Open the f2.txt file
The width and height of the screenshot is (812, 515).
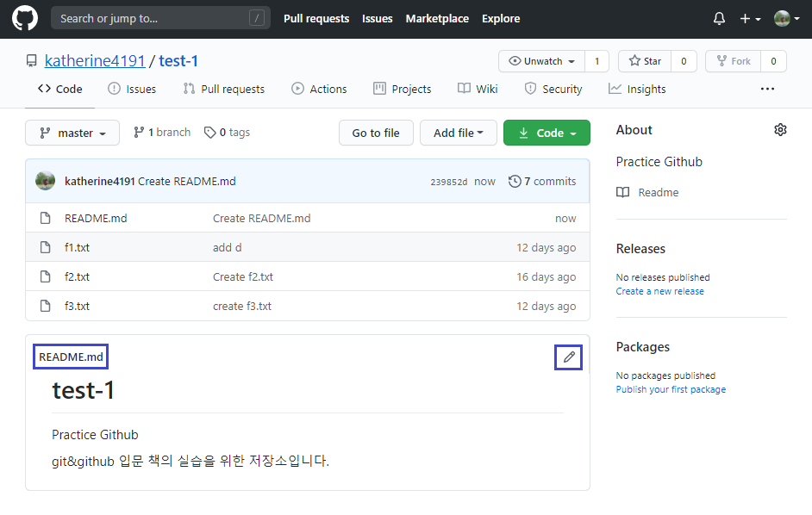tap(78, 277)
